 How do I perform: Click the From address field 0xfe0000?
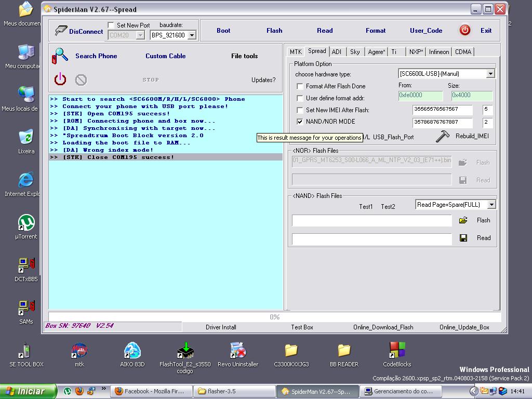(x=420, y=96)
